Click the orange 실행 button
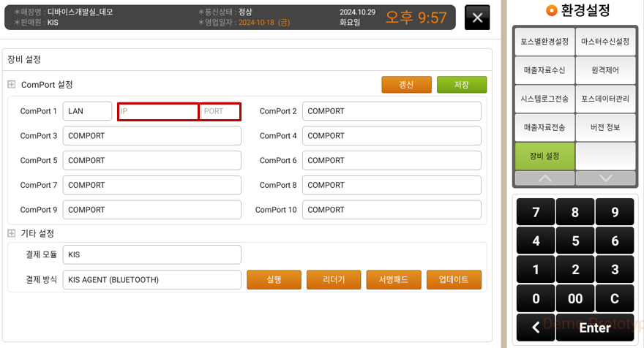This screenshot has height=348, width=644. 274,280
